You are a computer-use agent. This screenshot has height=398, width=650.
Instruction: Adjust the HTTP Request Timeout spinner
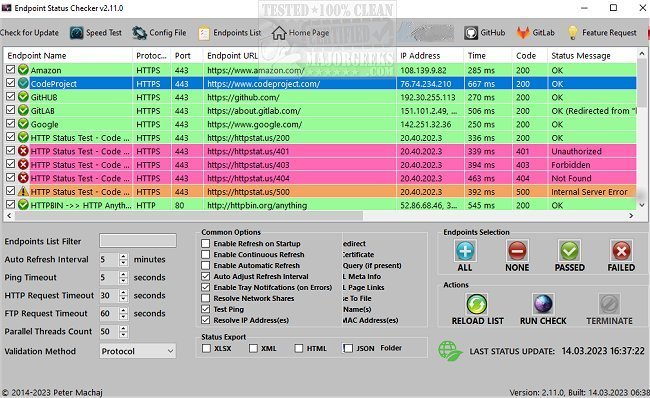coord(123,296)
